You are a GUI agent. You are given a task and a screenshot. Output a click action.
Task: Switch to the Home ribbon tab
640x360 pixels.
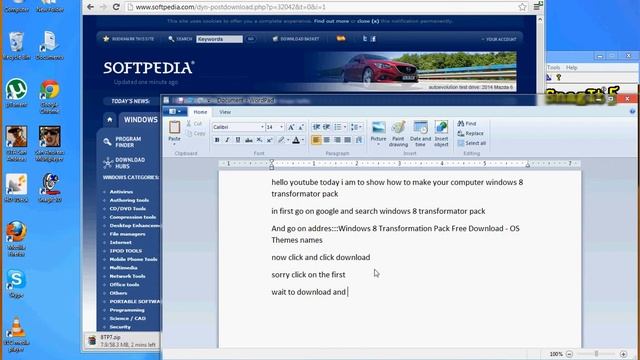(200, 112)
